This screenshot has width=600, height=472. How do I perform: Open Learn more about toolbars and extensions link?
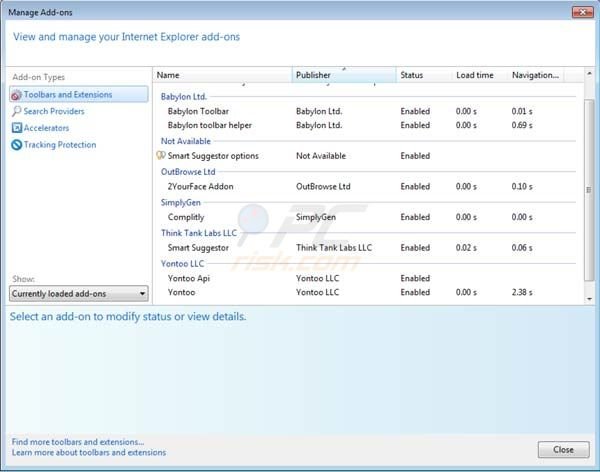click(89, 452)
